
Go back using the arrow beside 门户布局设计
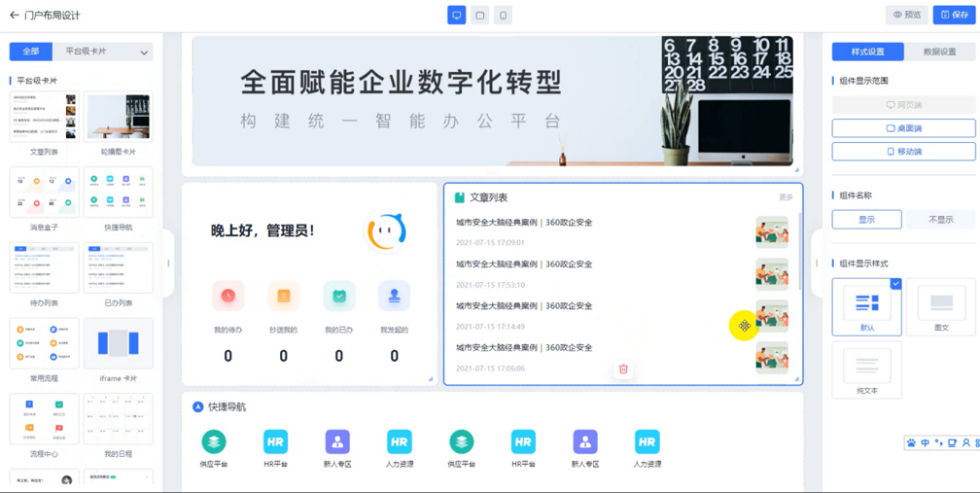(x=14, y=15)
